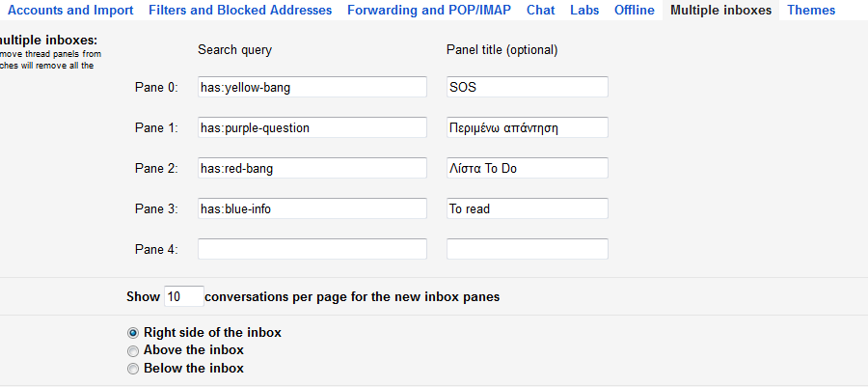Open the Chat settings tab
Viewport: 868px width, 387px height.
click(x=540, y=11)
